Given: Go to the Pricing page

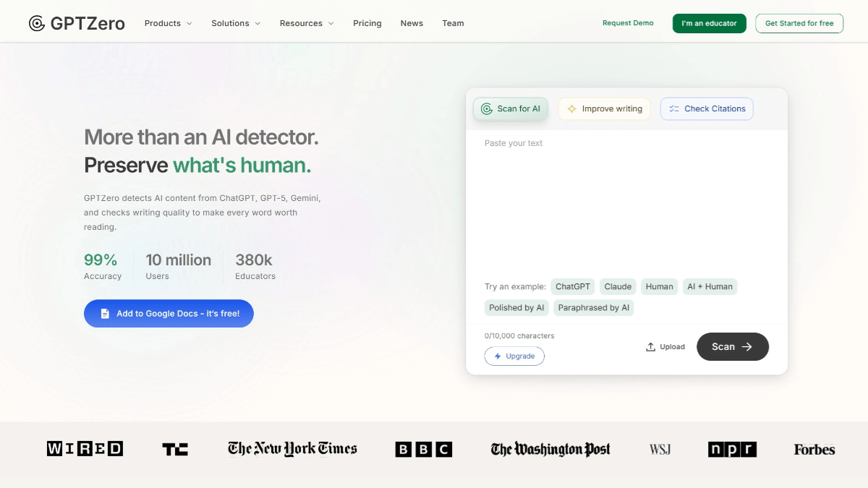Looking at the screenshot, I should [367, 23].
